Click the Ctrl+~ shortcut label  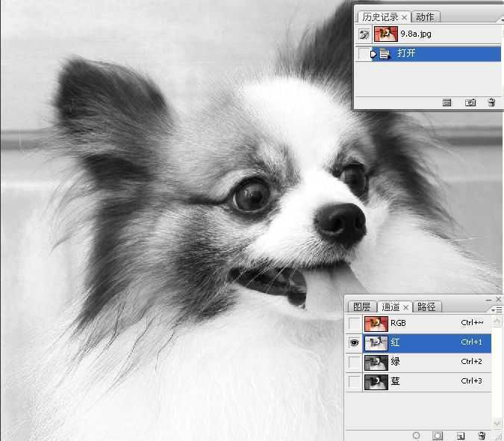click(472, 323)
